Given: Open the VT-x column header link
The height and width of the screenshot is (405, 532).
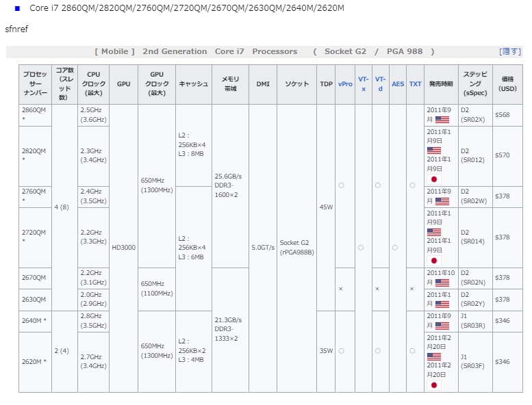Looking at the screenshot, I should 364,83.
